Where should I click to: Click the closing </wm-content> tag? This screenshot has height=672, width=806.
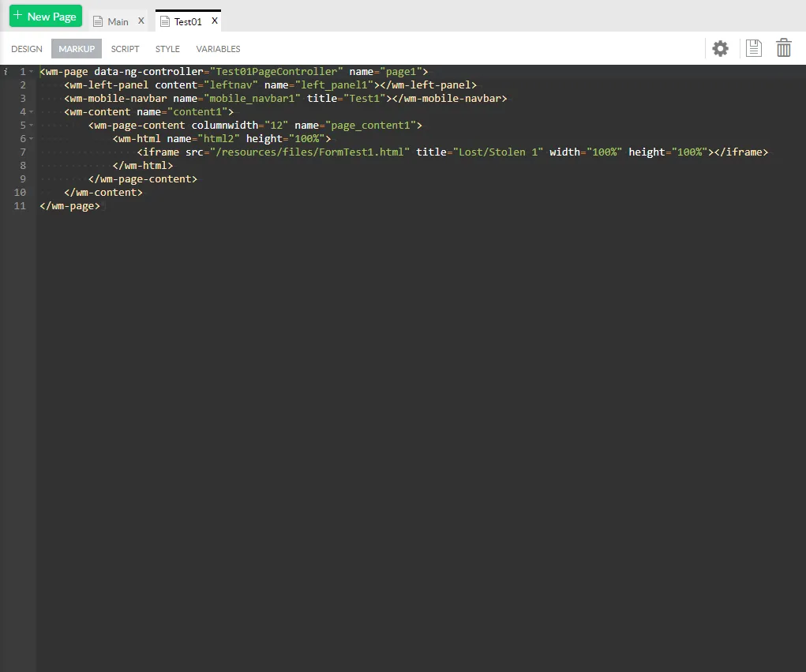coord(103,192)
